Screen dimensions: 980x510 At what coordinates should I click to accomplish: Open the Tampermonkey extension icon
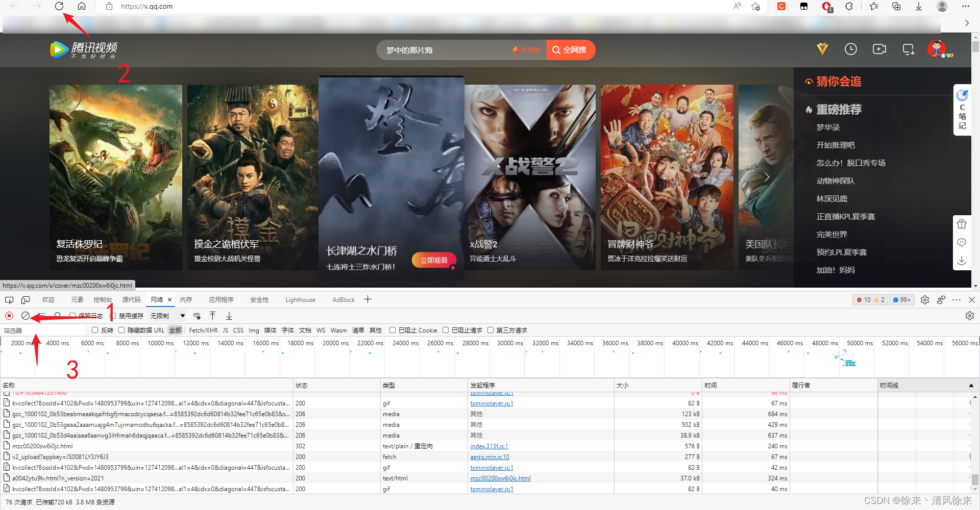[804, 6]
